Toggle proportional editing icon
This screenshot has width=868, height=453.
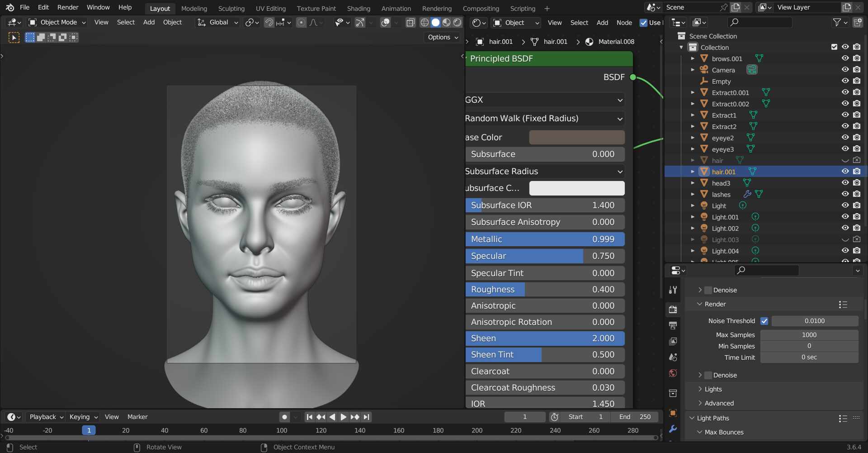[301, 23]
